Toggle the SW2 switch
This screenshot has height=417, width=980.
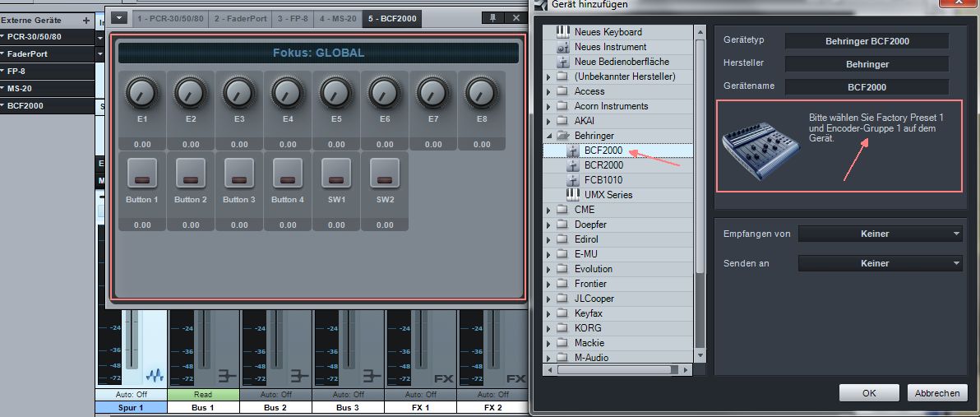click(x=385, y=174)
